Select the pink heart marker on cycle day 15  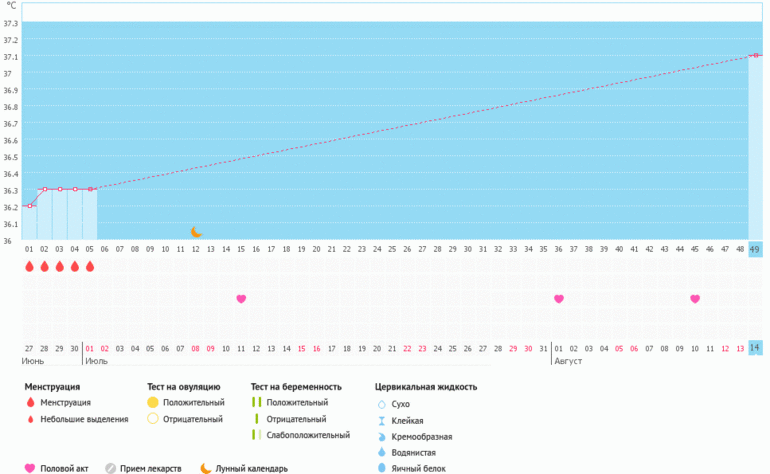click(x=241, y=299)
